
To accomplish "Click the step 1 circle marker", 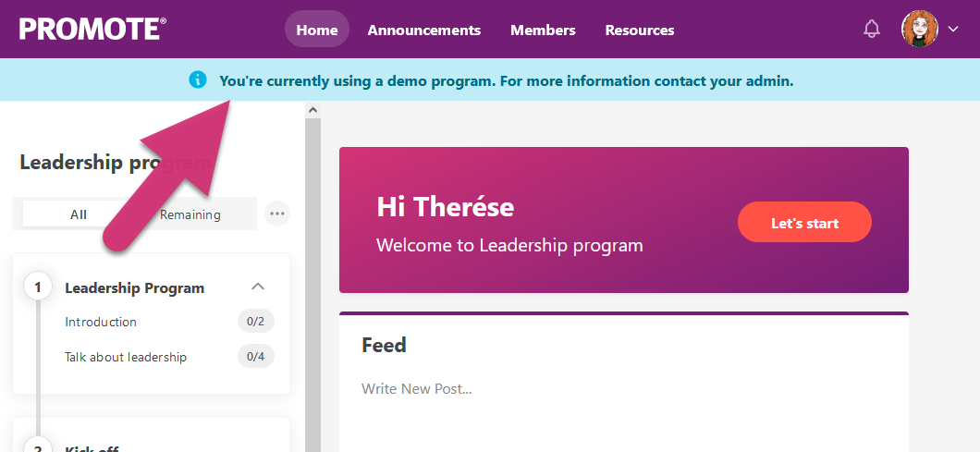I will point(38,287).
